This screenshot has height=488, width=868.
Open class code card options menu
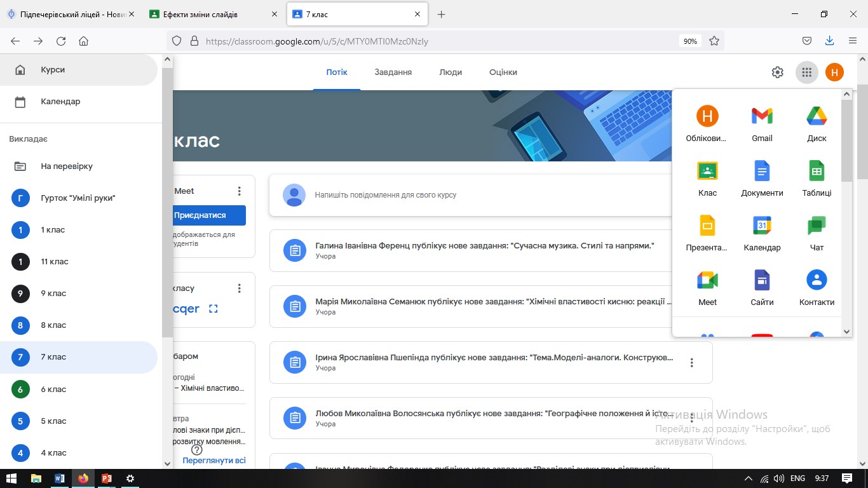(x=240, y=288)
